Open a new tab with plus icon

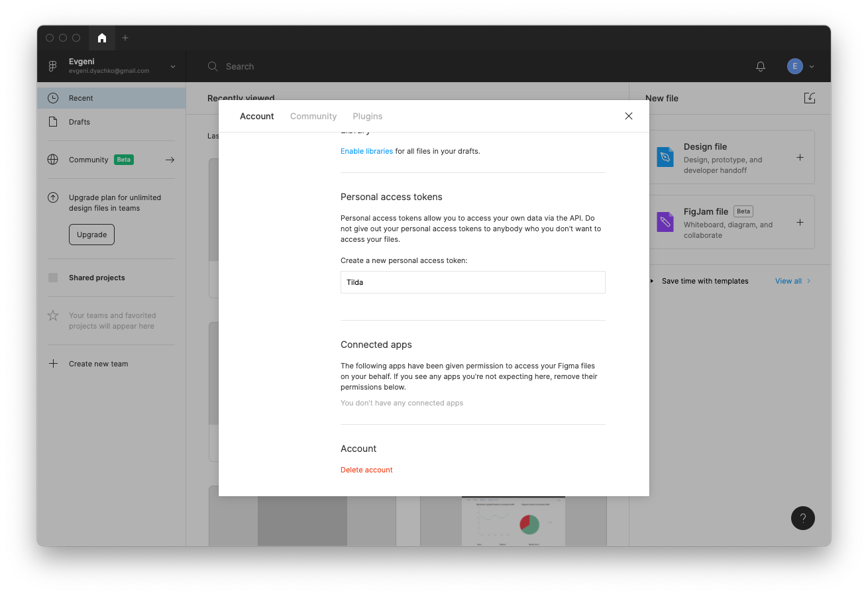point(125,38)
